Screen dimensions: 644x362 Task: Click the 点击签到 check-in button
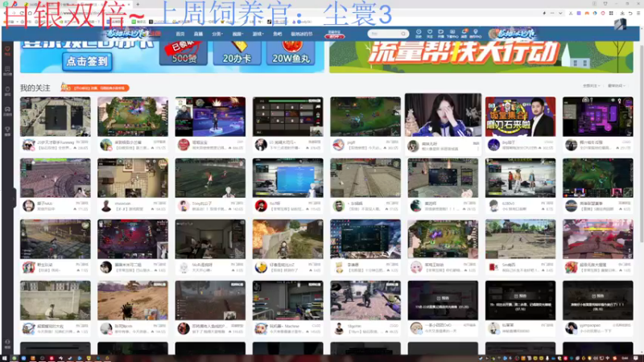[x=87, y=62]
